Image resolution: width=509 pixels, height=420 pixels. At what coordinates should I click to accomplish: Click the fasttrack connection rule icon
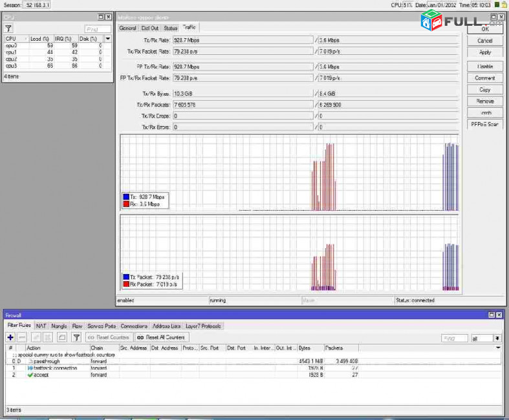pyautogui.click(x=30, y=368)
